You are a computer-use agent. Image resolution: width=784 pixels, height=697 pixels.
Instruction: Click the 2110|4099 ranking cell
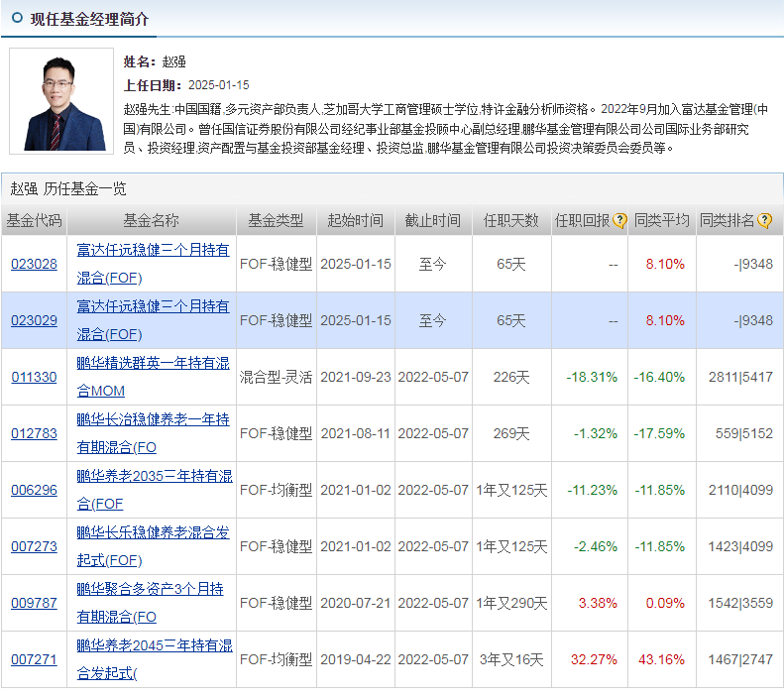pyautogui.click(x=741, y=490)
